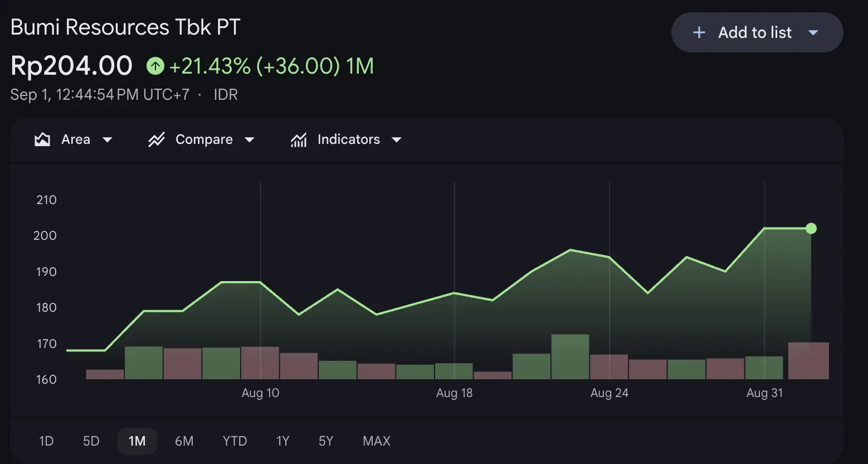Click the tallest green volume bar before Aug 24
The image size is (868, 464).
click(570, 357)
